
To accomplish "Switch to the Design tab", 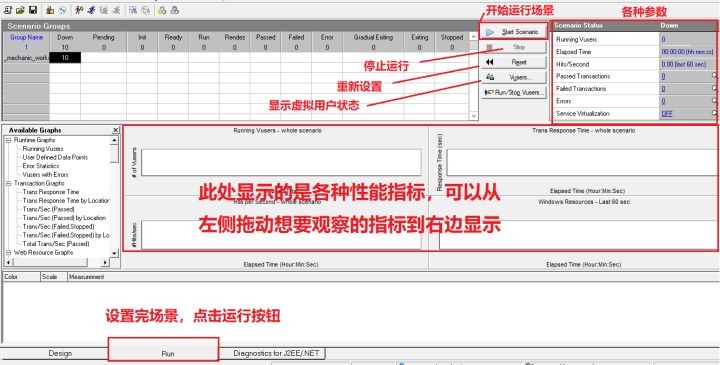I will click(60, 354).
